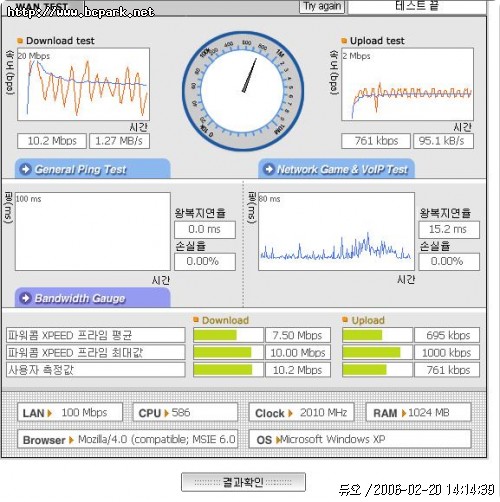This screenshot has width=500, height=502.
Task: Click the orange arrow after Clock
Action: click(290, 413)
